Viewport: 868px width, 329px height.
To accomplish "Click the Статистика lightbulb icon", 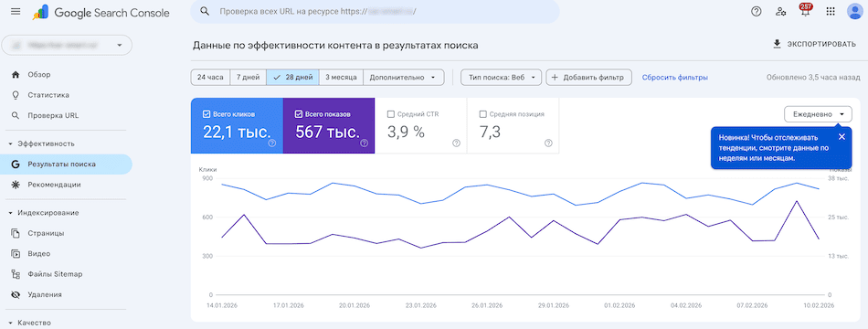I will coord(16,95).
